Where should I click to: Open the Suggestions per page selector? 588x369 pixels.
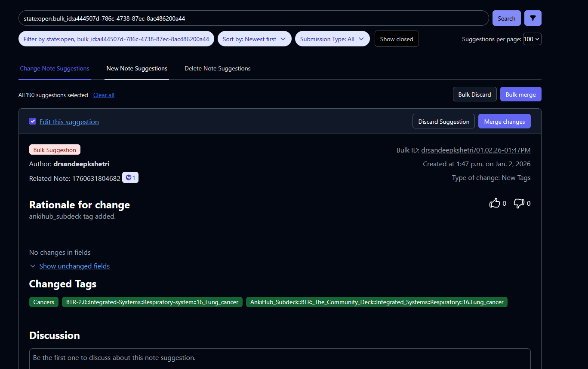click(532, 39)
